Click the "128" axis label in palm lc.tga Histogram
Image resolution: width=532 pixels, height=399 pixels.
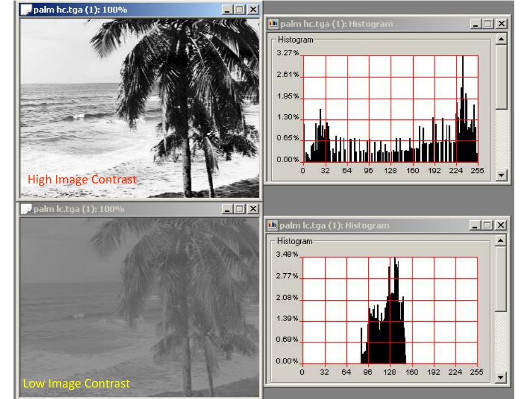[x=390, y=372]
